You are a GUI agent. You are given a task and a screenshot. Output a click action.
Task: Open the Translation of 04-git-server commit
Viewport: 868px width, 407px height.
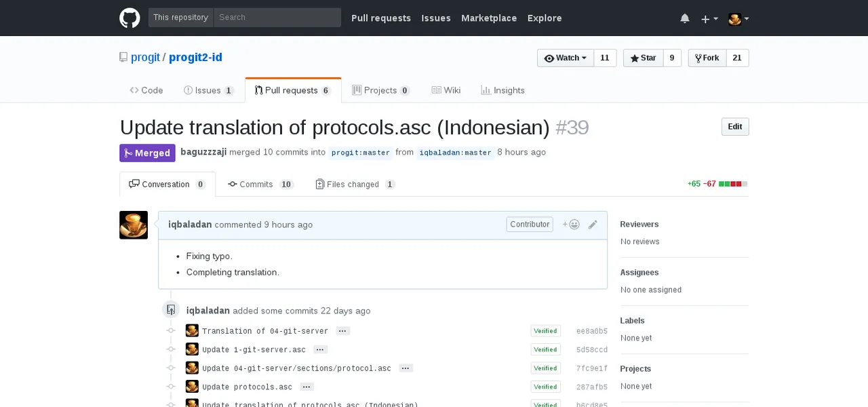[265, 331]
